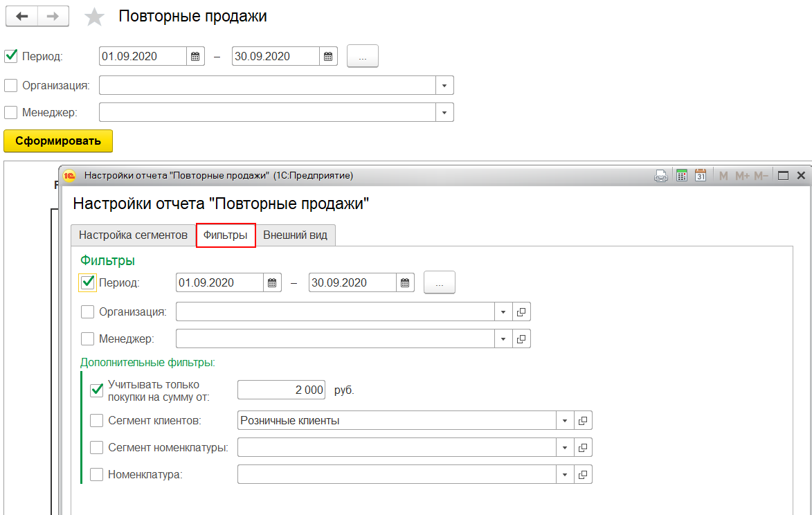Viewport: 812px width, 515px height.
Task: Go forward with the right arrow button
Action: click(x=53, y=17)
